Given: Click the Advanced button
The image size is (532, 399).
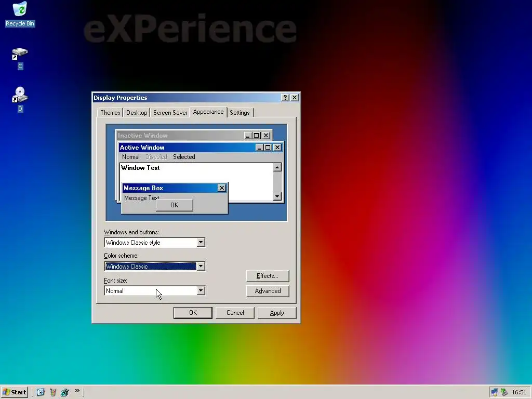Looking at the screenshot, I should click(268, 291).
